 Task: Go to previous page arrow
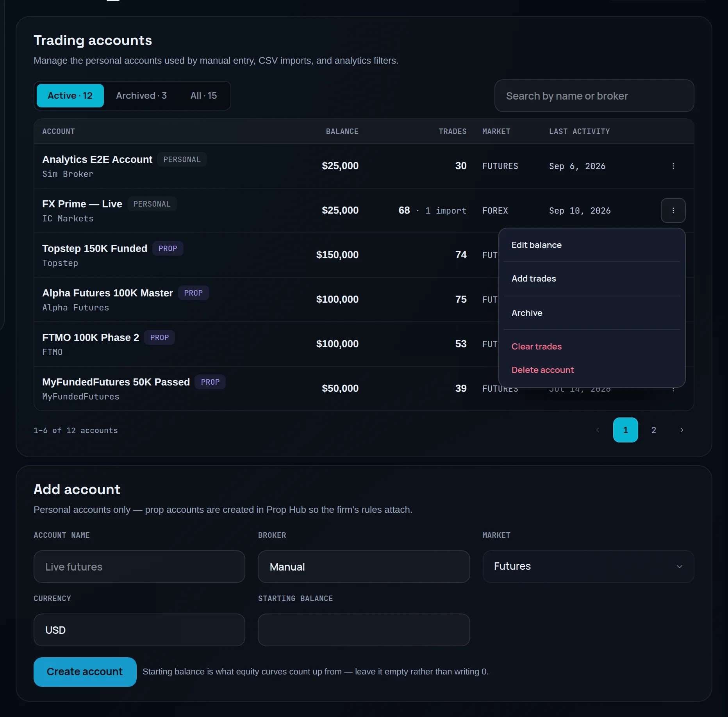(x=598, y=430)
